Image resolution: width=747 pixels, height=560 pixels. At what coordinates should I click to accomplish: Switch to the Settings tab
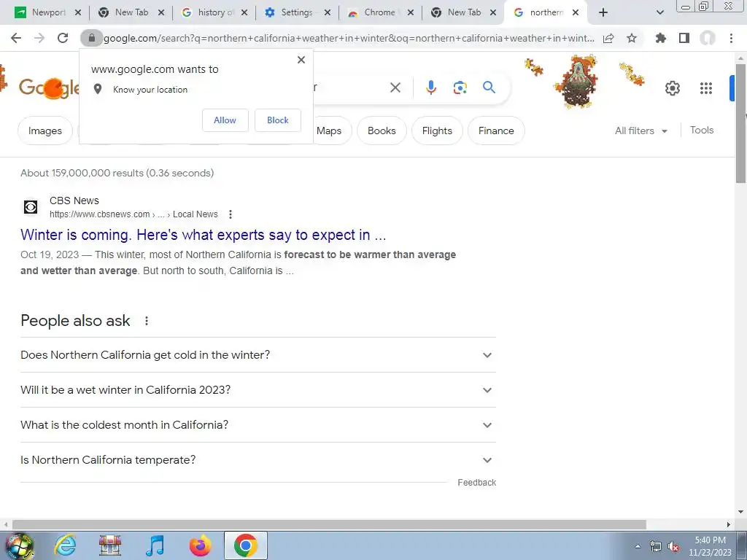(x=296, y=12)
